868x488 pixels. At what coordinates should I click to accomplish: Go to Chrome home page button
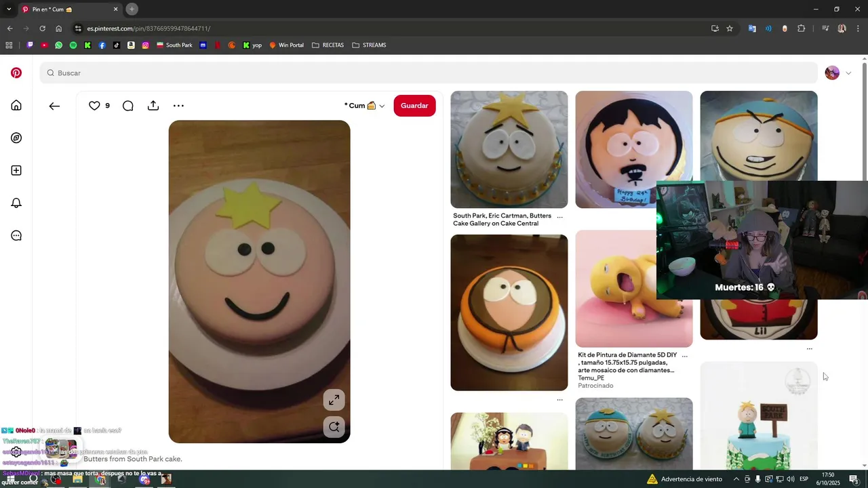coord(59,28)
